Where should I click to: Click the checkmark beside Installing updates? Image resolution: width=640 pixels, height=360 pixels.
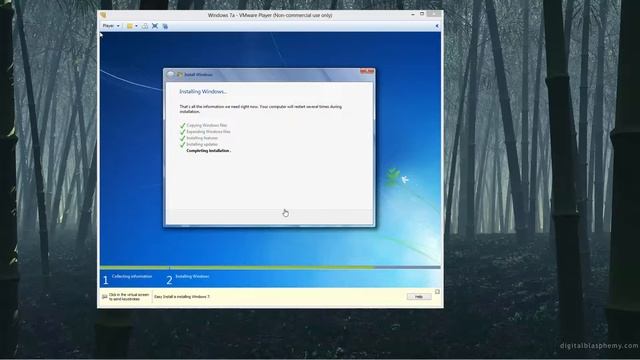click(182, 144)
